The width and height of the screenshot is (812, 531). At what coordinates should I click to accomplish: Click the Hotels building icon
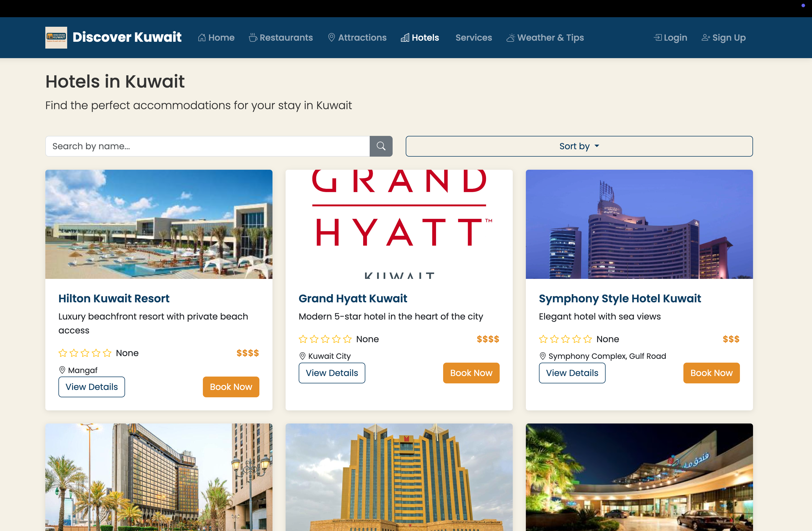coord(405,37)
